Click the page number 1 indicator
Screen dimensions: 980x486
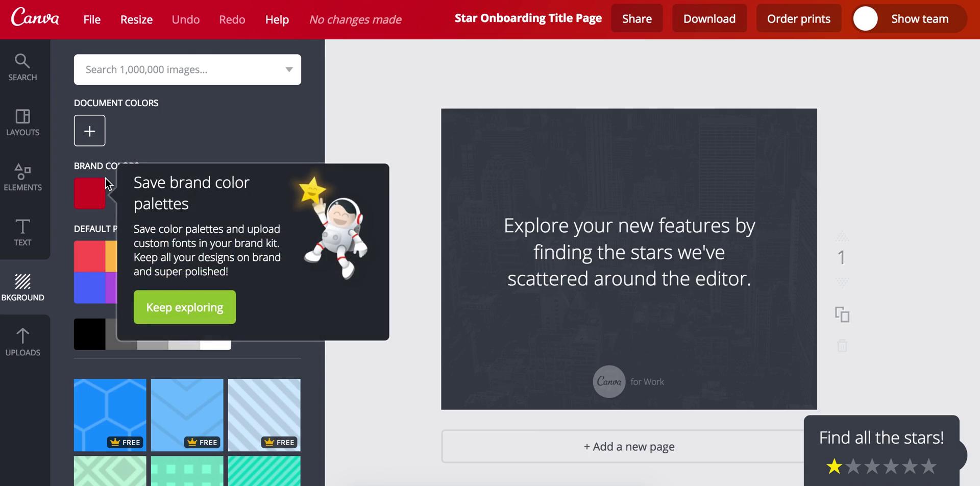[842, 258]
